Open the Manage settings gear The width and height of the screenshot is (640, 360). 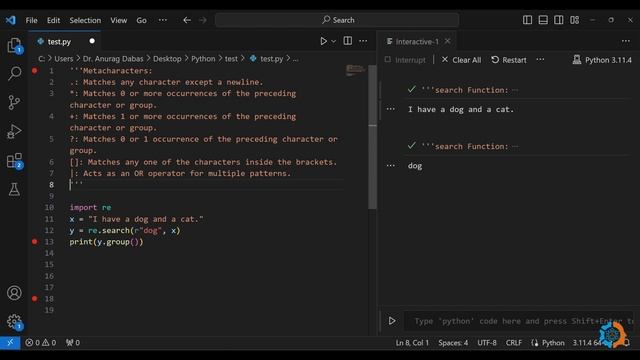14,322
